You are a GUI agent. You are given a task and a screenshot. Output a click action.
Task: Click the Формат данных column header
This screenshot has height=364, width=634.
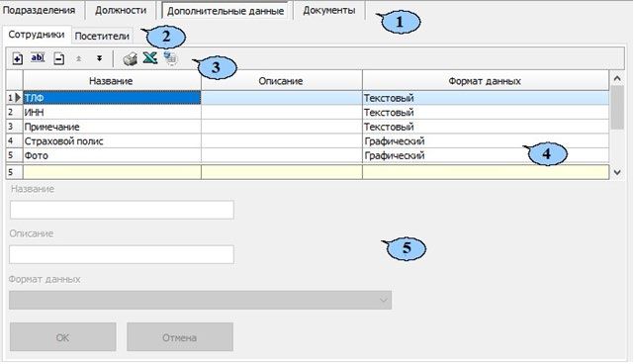[x=486, y=81]
